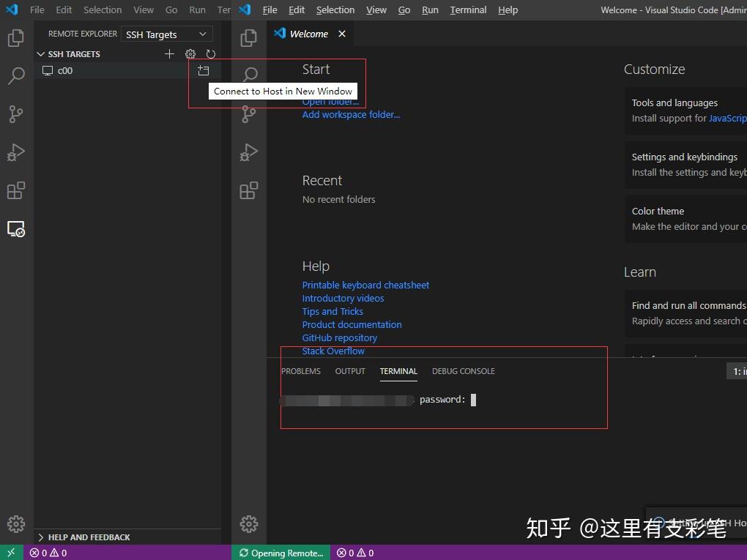This screenshot has height=560, width=747.
Task: Open the Explorer view
Action: coord(16,38)
